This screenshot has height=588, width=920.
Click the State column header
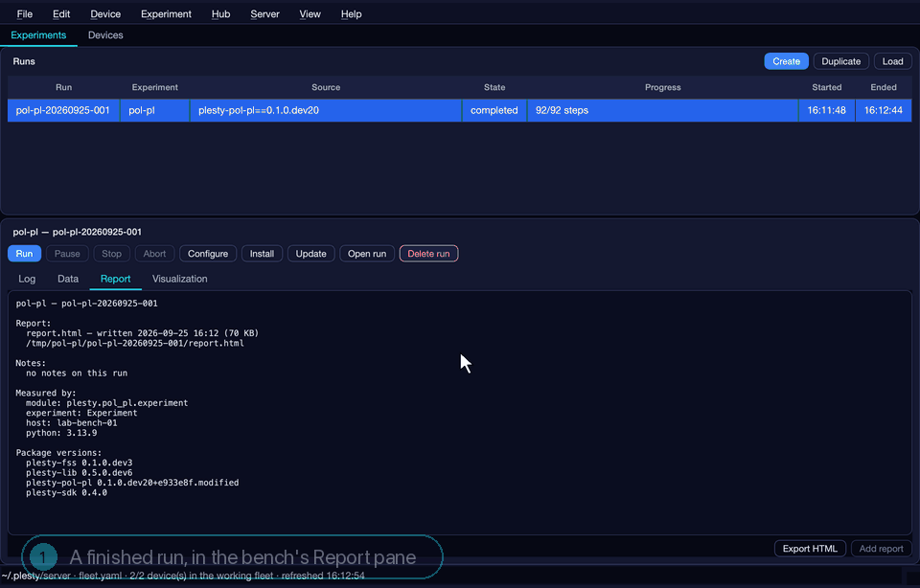point(494,87)
